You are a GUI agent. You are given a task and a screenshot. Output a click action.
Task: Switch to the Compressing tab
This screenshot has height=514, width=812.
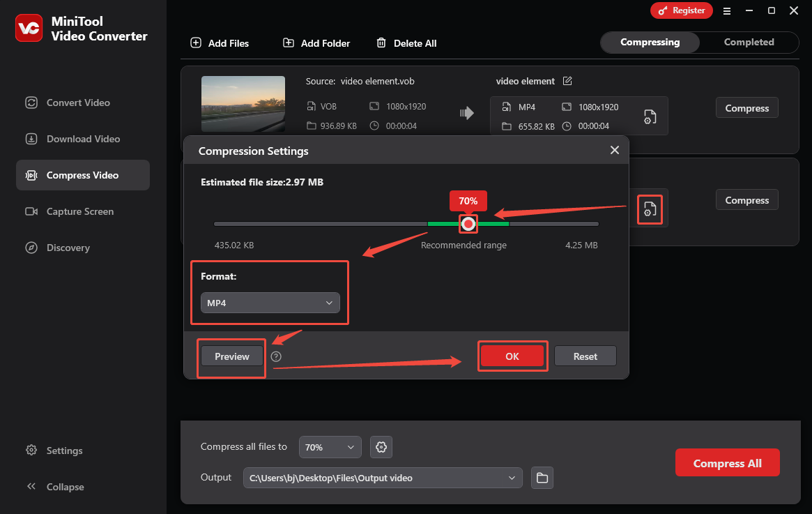pyautogui.click(x=650, y=43)
